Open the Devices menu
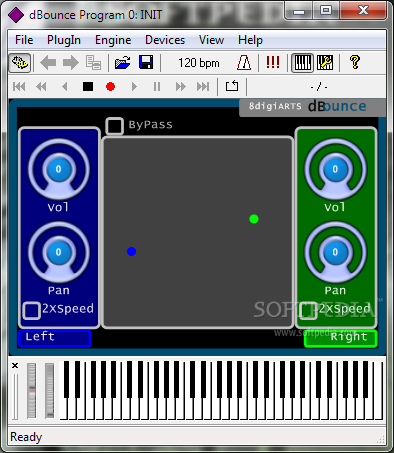The height and width of the screenshot is (453, 394). (x=165, y=40)
